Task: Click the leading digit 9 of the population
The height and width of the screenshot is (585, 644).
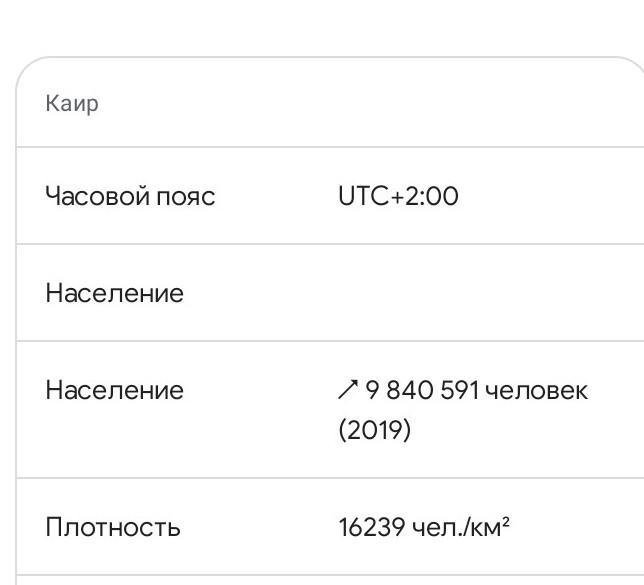Action: click(x=372, y=390)
